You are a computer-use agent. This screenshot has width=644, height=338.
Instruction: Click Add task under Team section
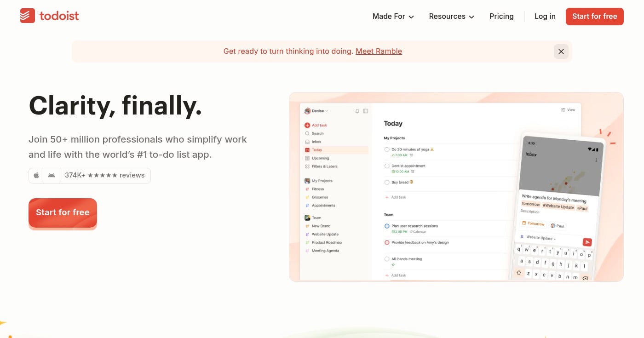[x=396, y=275]
